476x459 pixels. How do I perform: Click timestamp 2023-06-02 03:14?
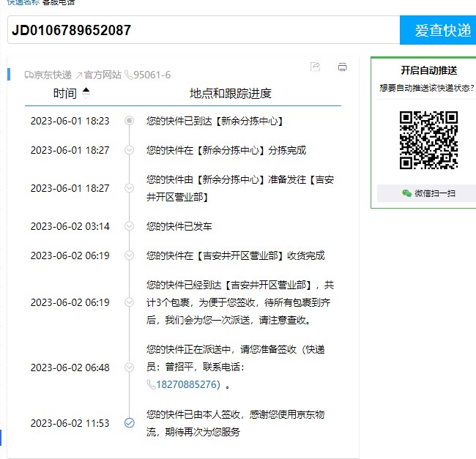point(70,226)
